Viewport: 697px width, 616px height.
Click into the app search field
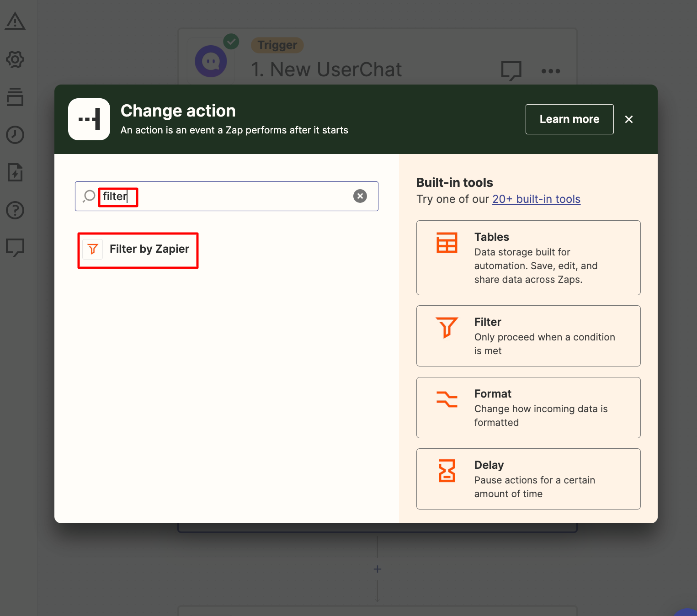(x=227, y=196)
